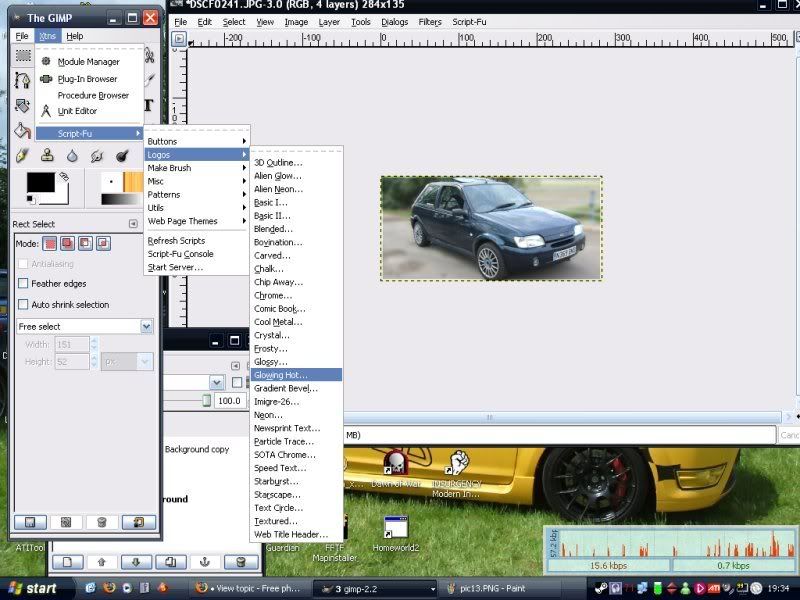
Task: Select the Smudge tool
Action: [x=96, y=156]
